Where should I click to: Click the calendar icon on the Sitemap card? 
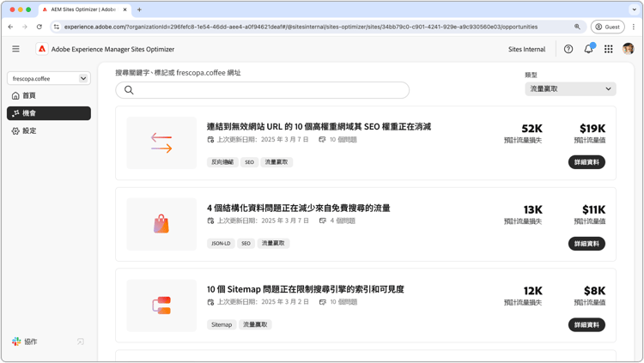pyautogui.click(x=210, y=302)
